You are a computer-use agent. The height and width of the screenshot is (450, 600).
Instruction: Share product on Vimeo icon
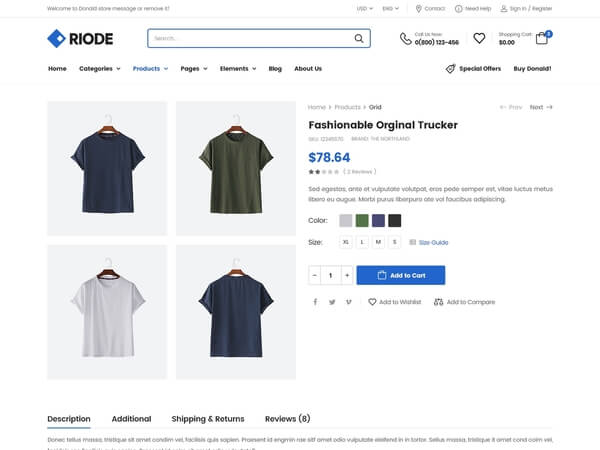(x=349, y=302)
